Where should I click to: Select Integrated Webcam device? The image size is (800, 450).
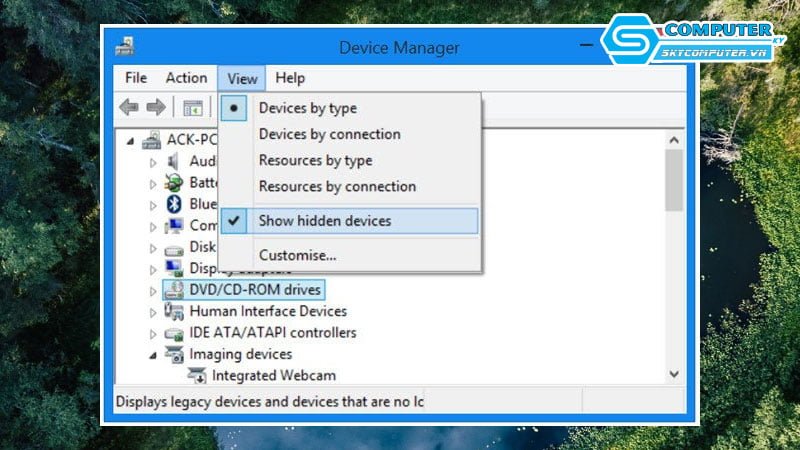(x=274, y=376)
